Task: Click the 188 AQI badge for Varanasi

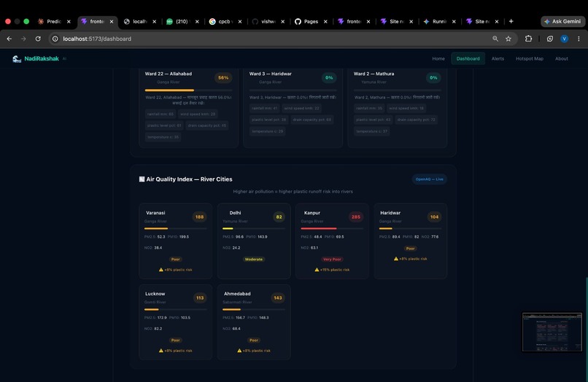Action: (x=199, y=217)
